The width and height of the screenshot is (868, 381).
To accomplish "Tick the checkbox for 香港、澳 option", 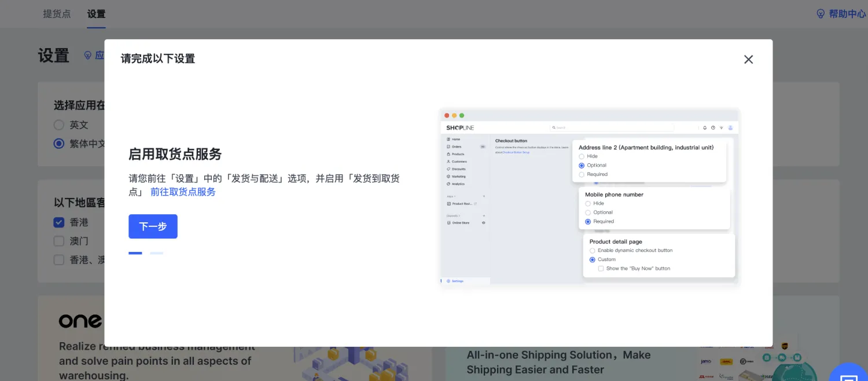I will coord(58,260).
